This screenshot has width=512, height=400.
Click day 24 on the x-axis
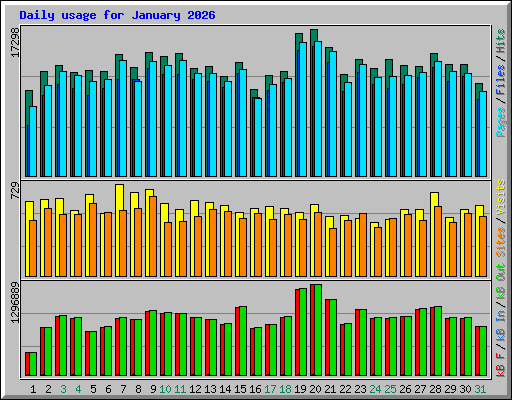pos(375,389)
